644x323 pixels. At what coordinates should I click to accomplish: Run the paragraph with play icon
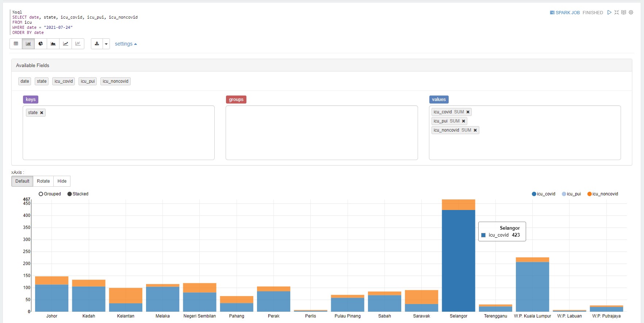point(609,12)
